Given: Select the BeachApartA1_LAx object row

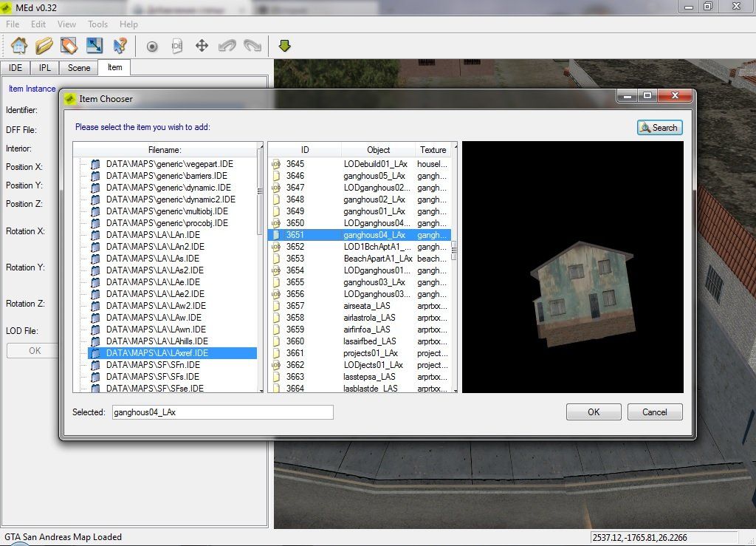Looking at the screenshot, I should [360, 259].
